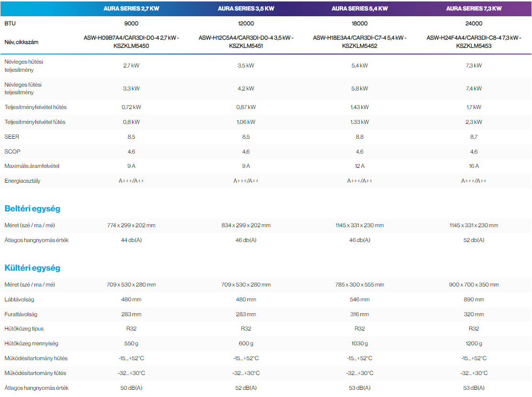Click the 'Névleges hűtési teljesítmény' row label

click(x=24, y=66)
